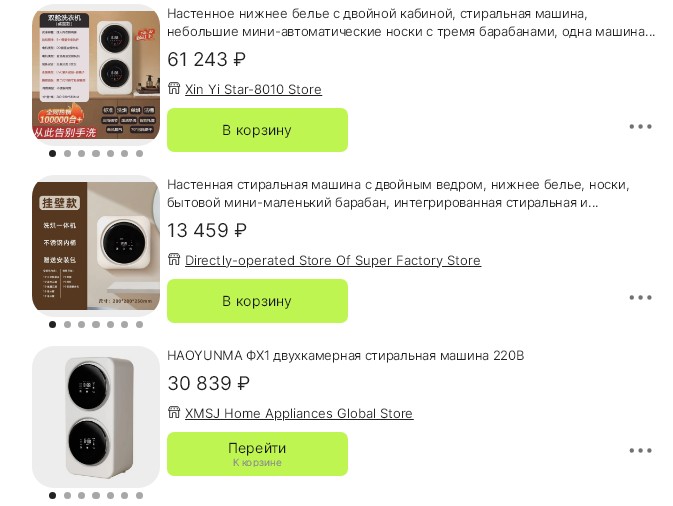Open title of the 13 459 ₽ wall washer

(397, 194)
